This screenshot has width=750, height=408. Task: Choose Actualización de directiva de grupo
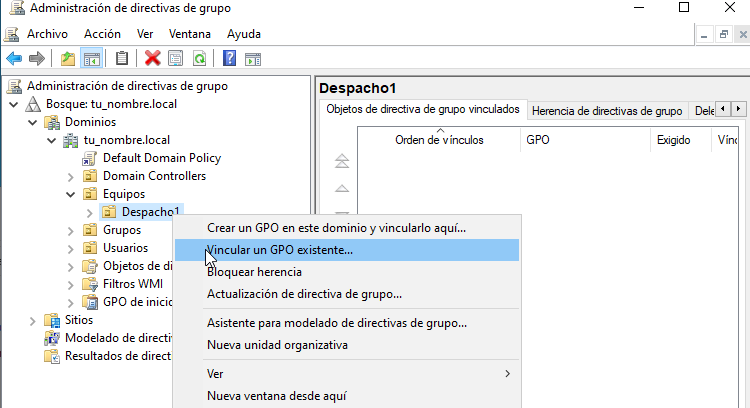coord(347,294)
